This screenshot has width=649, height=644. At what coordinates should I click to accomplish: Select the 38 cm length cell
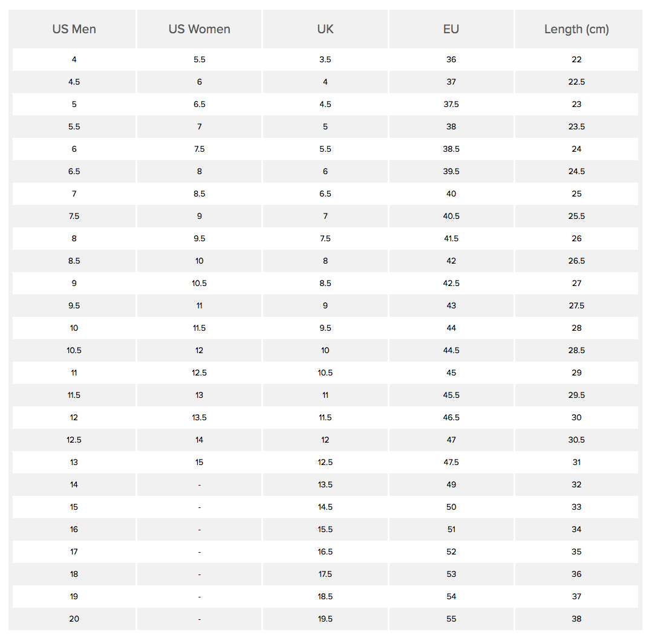pyautogui.click(x=576, y=619)
